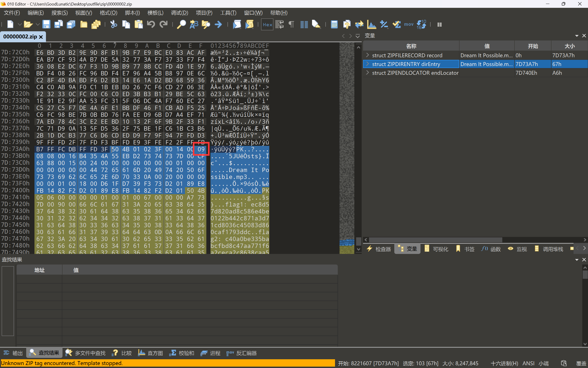
Task: Click the 小端 endian status entry
Action: (543, 363)
